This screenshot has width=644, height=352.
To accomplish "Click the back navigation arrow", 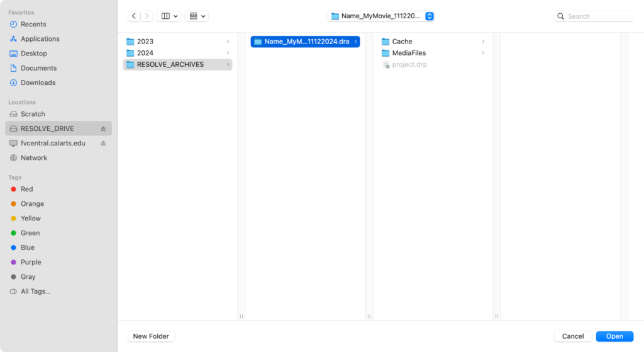I will pos(134,16).
